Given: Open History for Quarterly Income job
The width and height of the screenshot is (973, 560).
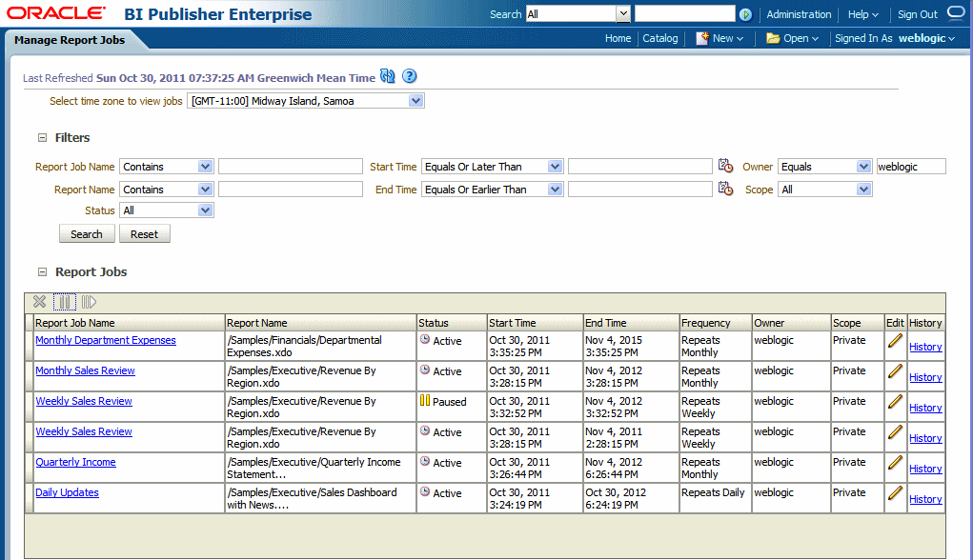Looking at the screenshot, I should coord(924,469).
